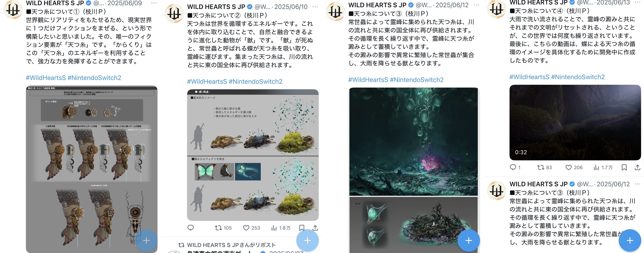Play the 0:32 video in the 天つ糸について④ post
Screen dimensions: 644x253
[575, 122]
